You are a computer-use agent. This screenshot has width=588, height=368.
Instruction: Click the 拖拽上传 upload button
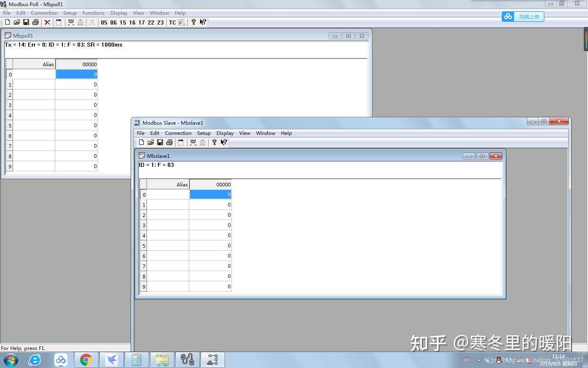(x=530, y=16)
